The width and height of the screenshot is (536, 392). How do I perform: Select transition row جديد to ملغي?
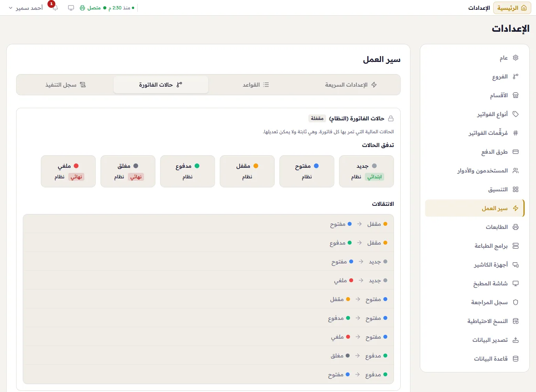(208, 280)
